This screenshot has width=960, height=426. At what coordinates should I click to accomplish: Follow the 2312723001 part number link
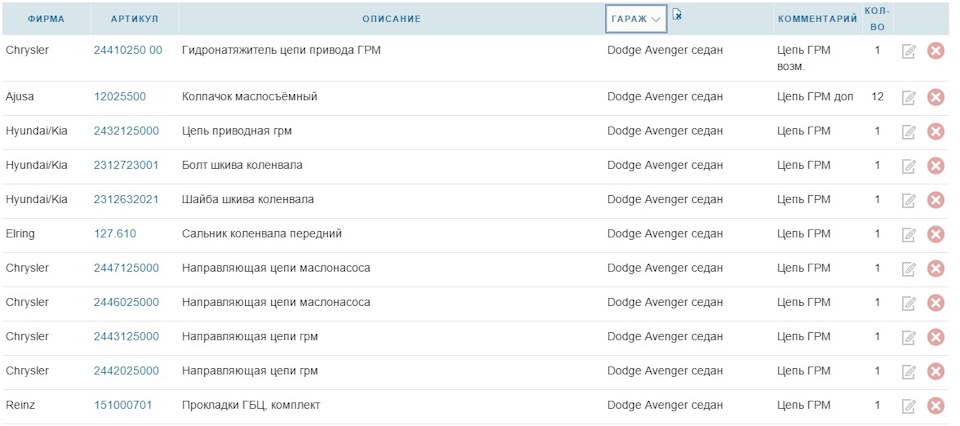click(x=126, y=165)
